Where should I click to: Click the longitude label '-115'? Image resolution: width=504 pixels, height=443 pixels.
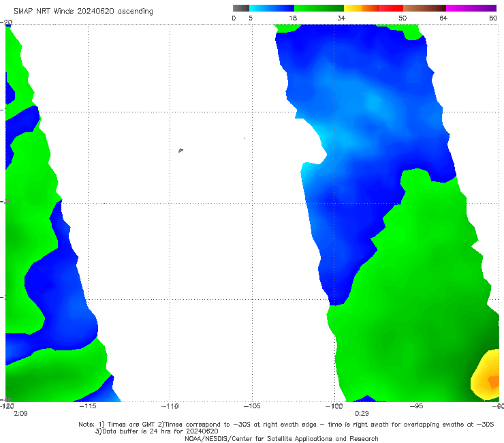click(x=88, y=406)
